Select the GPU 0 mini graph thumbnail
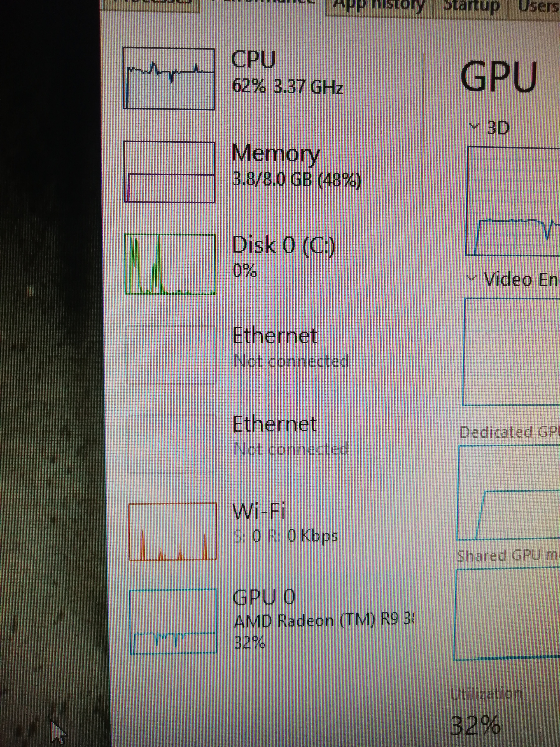The height and width of the screenshot is (747, 560). (173, 622)
